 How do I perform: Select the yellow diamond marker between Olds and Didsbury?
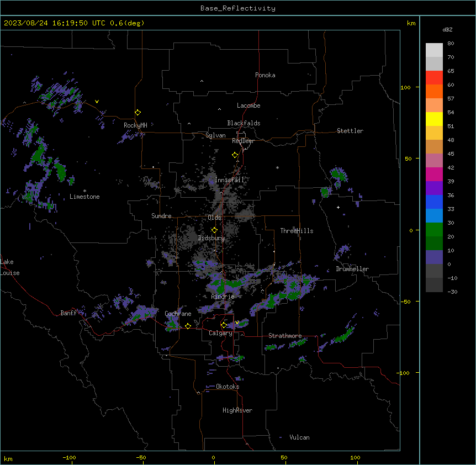click(214, 230)
